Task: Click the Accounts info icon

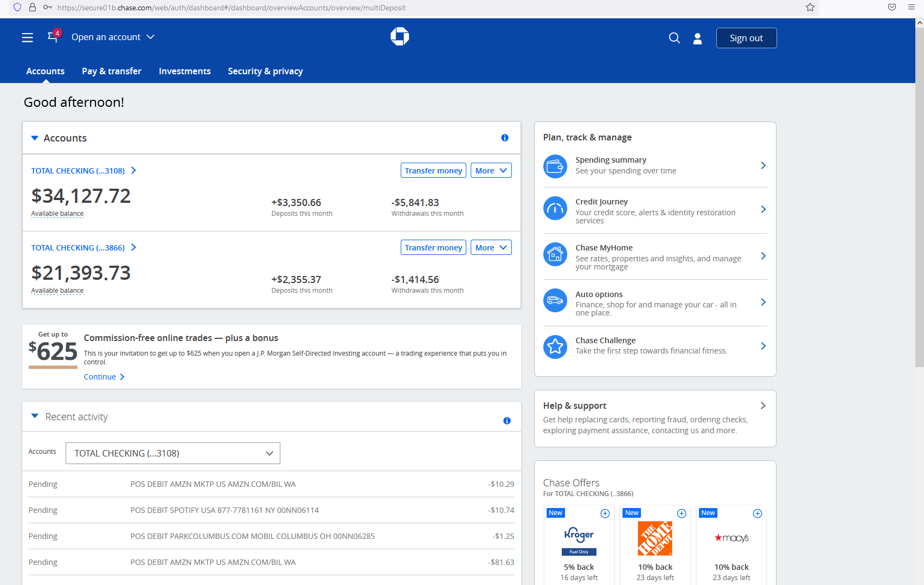Action: [505, 138]
